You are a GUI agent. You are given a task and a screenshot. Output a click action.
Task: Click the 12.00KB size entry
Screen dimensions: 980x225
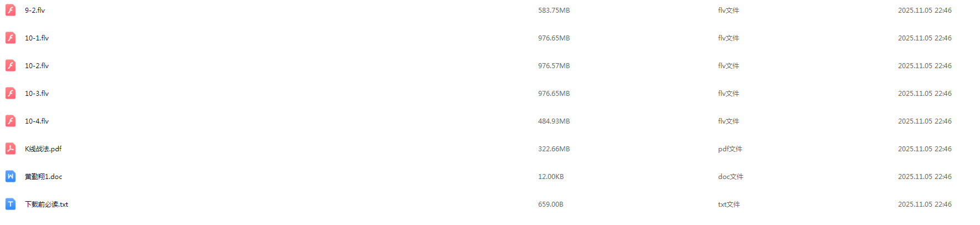click(551, 177)
